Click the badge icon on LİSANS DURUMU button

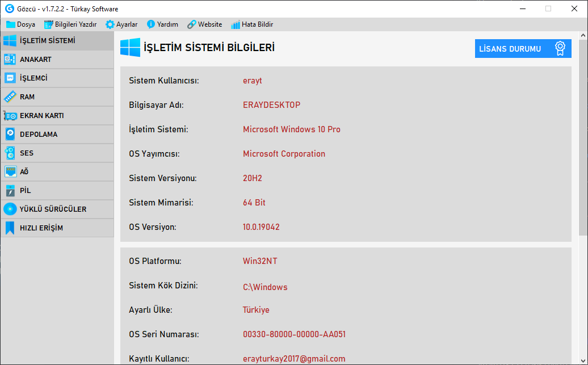point(560,48)
